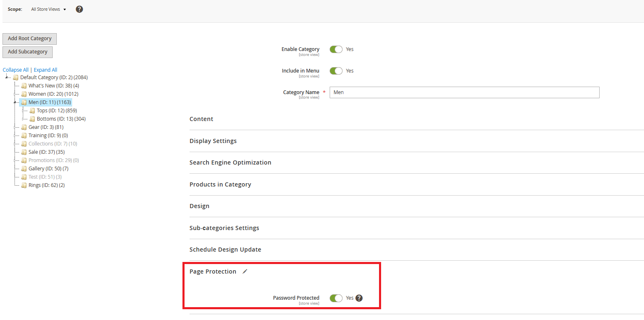Click the Page Protection pencil edit icon
The height and width of the screenshot is (320, 644).
click(x=245, y=272)
